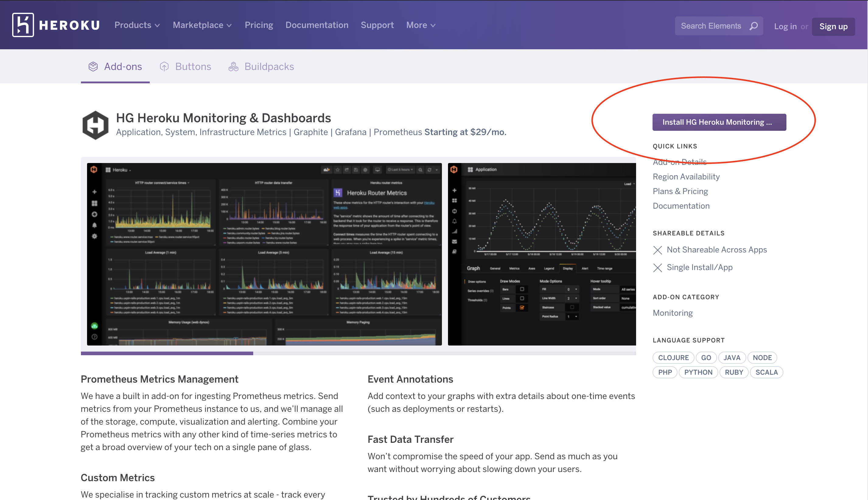868x500 pixels.
Task: Click the JAVA language tag
Action: [x=732, y=357]
